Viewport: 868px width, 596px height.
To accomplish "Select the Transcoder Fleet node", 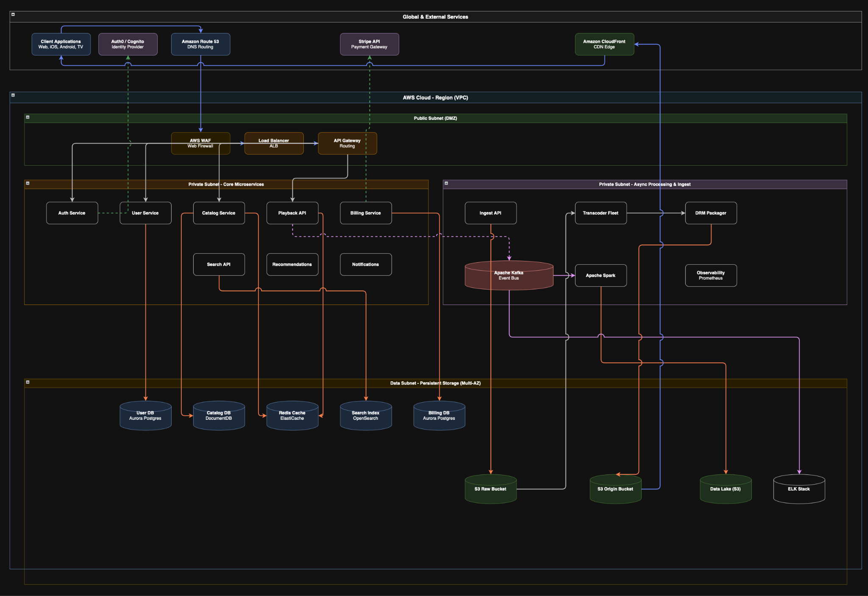I will tap(601, 213).
